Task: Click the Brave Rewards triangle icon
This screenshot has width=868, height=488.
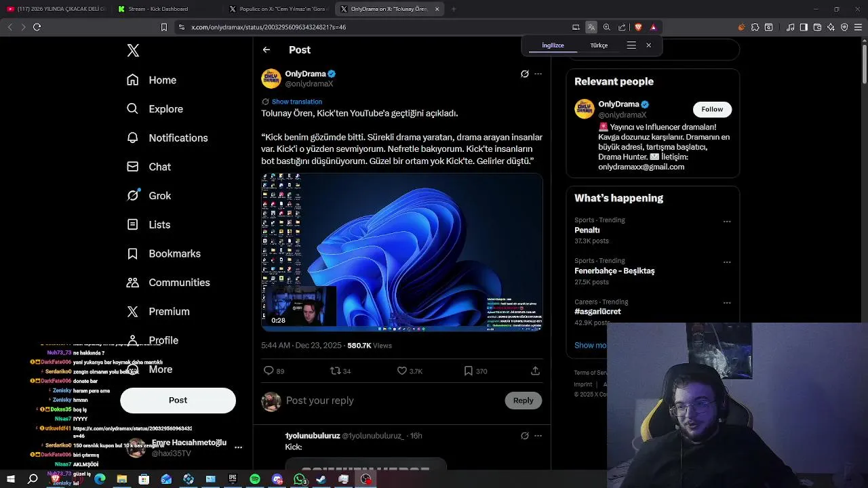Action: (653, 27)
